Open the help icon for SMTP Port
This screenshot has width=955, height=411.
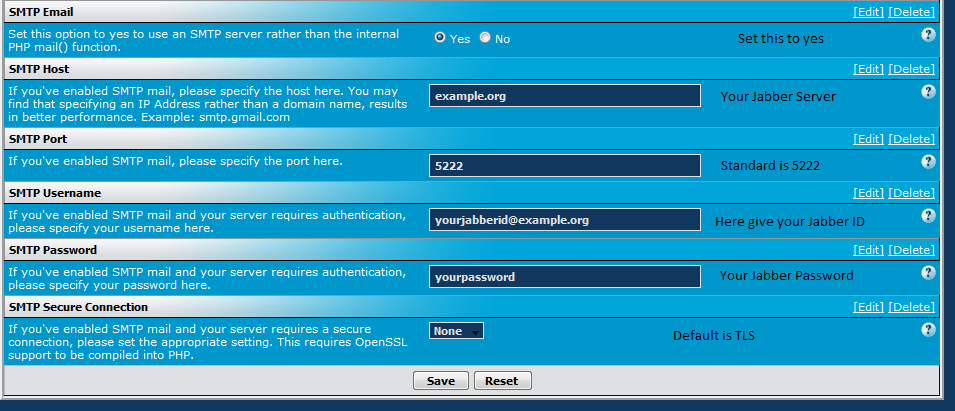(927, 161)
